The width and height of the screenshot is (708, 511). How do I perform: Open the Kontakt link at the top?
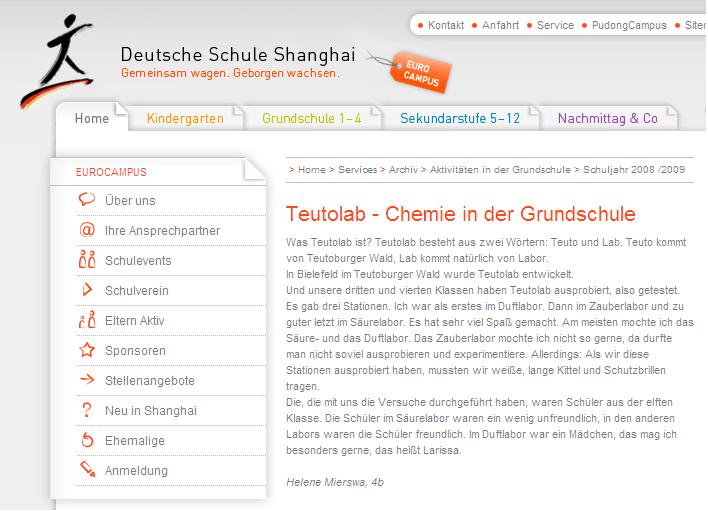coord(446,25)
